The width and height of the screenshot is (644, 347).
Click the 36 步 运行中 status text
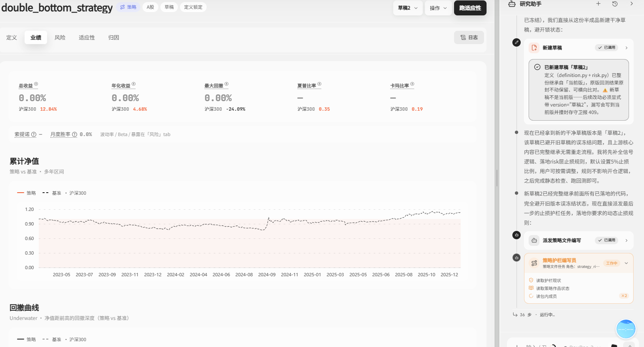tap(537, 315)
